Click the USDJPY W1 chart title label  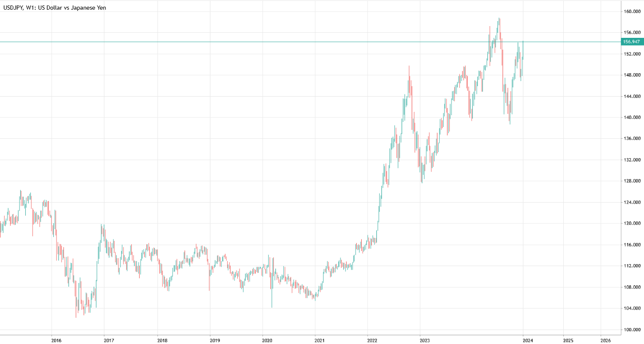(x=55, y=8)
